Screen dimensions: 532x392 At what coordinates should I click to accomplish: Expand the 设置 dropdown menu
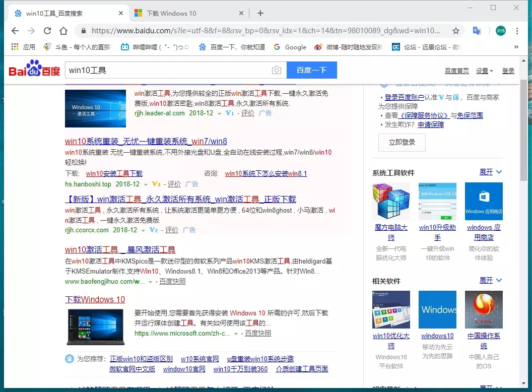click(x=484, y=71)
